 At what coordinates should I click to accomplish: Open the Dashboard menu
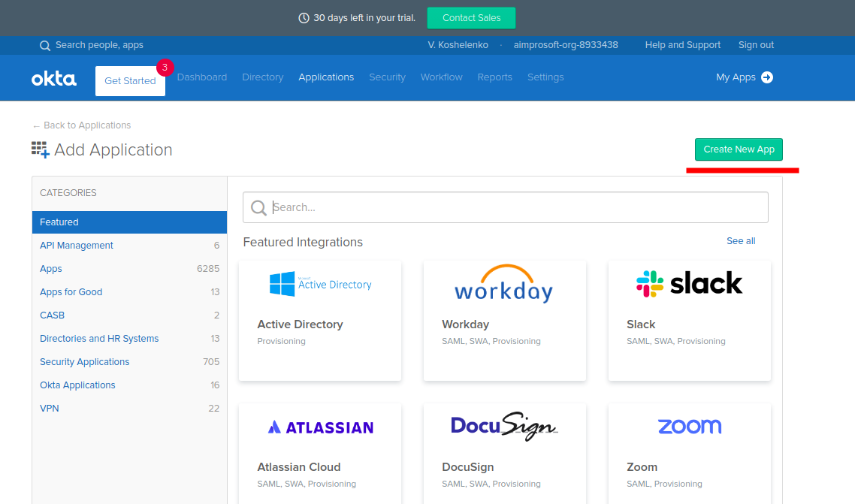(x=202, y=77)
